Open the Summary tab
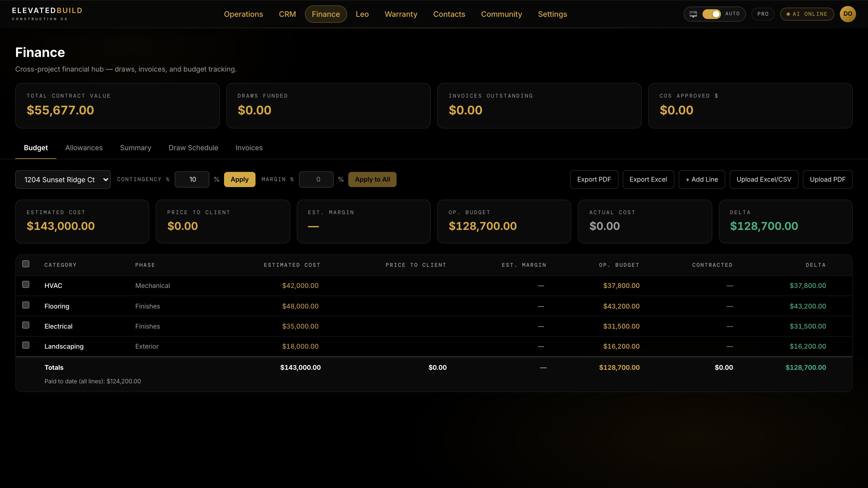 click(x=135, y=148)
